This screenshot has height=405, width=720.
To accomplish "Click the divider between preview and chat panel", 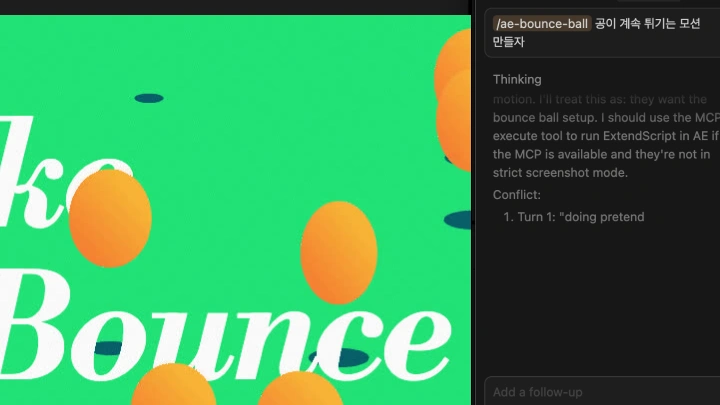I will pos(471,200).
